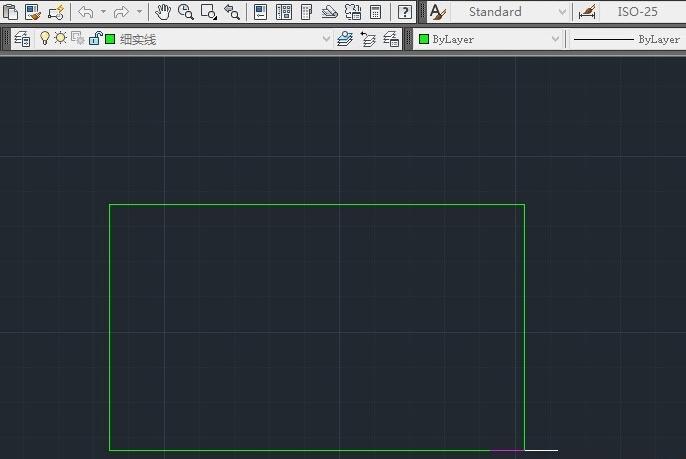Image resolution: width=686 pixels, height=459 pixels.
Task: Expand the layer list chevron
Action: (x=326, y=39)
